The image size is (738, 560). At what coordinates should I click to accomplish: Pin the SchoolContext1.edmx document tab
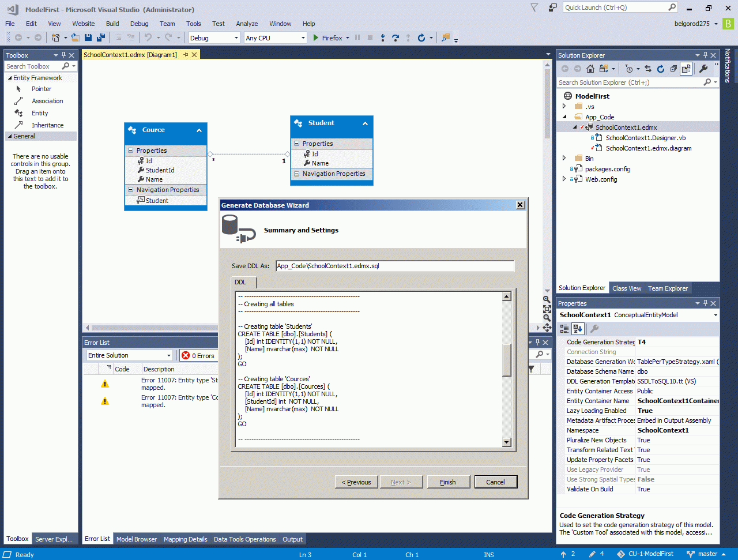point(186,55)
